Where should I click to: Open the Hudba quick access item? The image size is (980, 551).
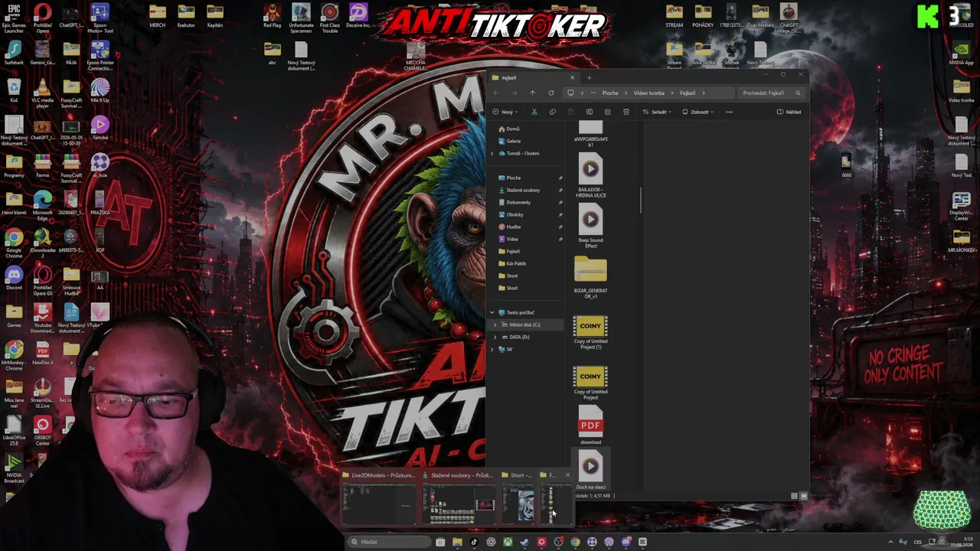coord(513,227)
